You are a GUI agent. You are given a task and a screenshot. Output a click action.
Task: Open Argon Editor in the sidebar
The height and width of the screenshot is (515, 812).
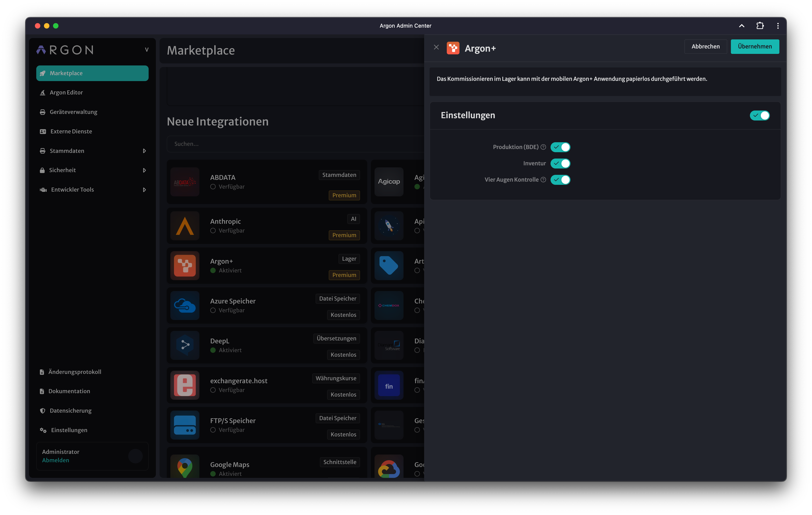pyautogui.click(x=92, y=92)
